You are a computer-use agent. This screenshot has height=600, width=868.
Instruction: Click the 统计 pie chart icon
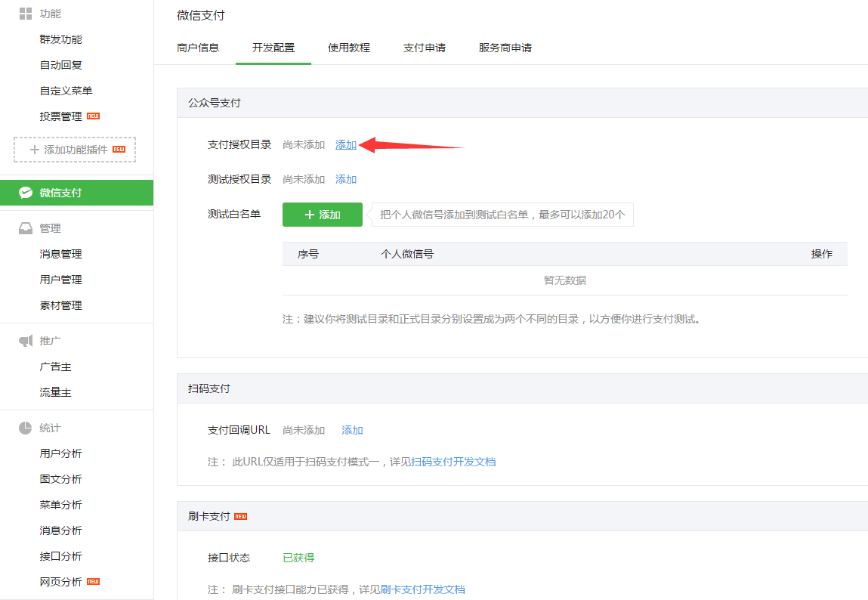pos(26,428)
